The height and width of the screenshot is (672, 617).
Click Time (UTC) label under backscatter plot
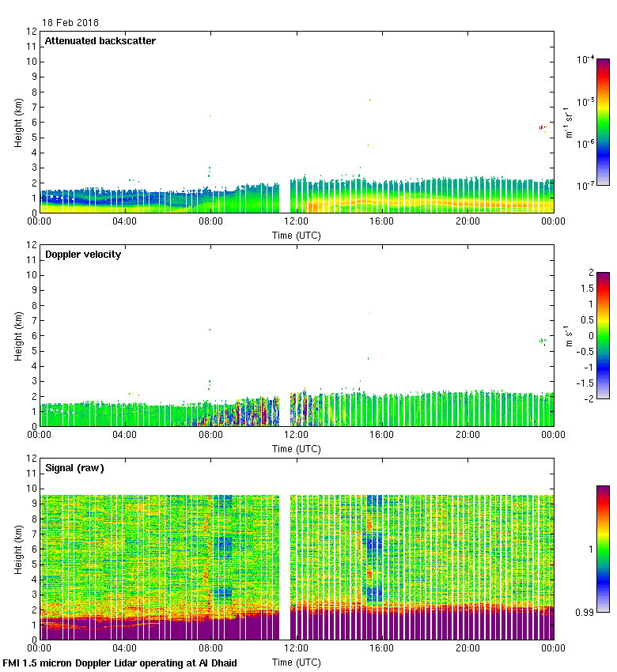[x=297, y=235]
